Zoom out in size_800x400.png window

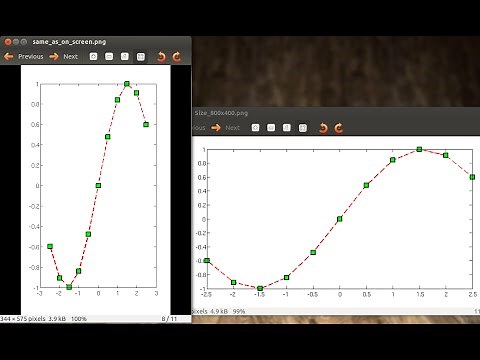(x=271, y=128)
